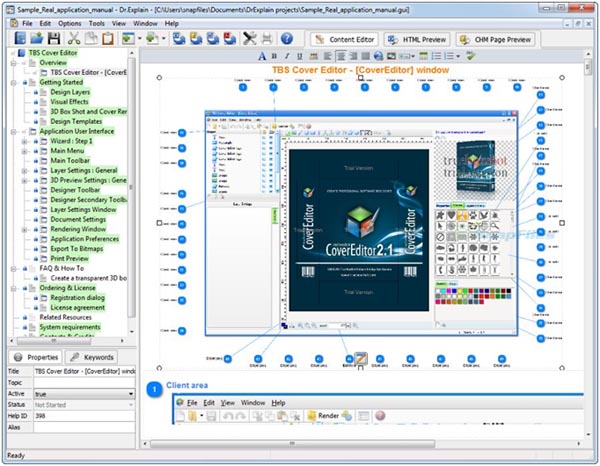Screen dimensions: 600x466
Task: Click into the Help ID field
Action: [85, 416]
